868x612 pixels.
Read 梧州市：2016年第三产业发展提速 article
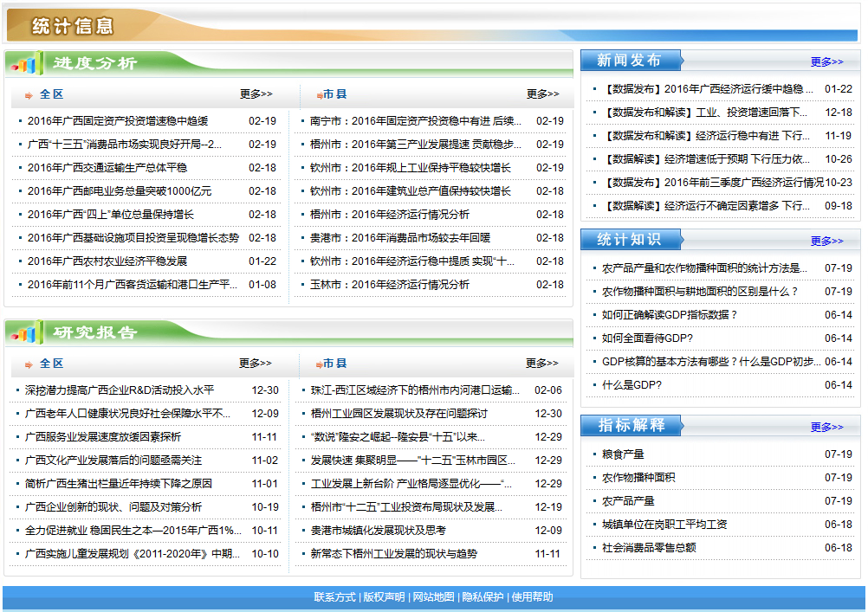(x=416, y=145)
